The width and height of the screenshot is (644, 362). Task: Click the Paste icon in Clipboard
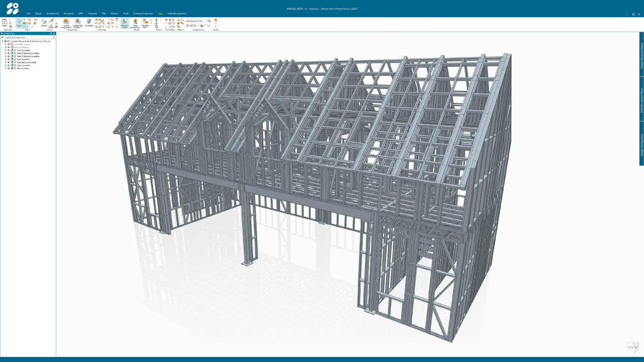coord(5,22)
